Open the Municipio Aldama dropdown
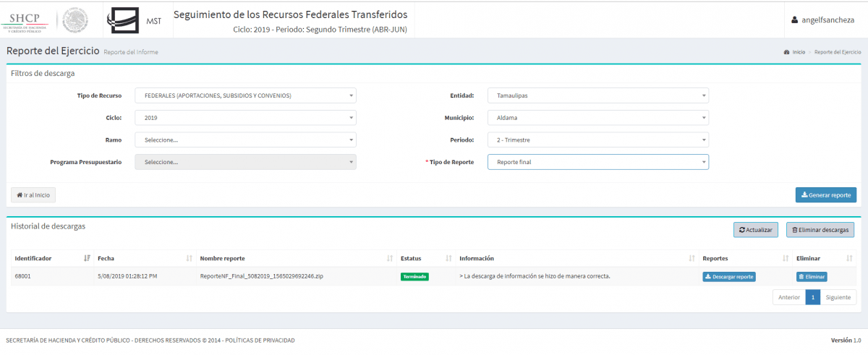 tap(597, 118)
